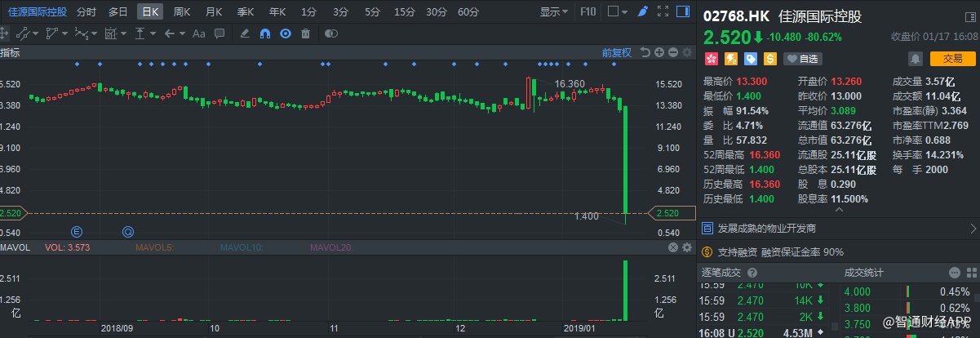The height and width of the screenshot is (338, 980).
Task: Zoom out chart with minus icon
Action: [x=673, y=52]
